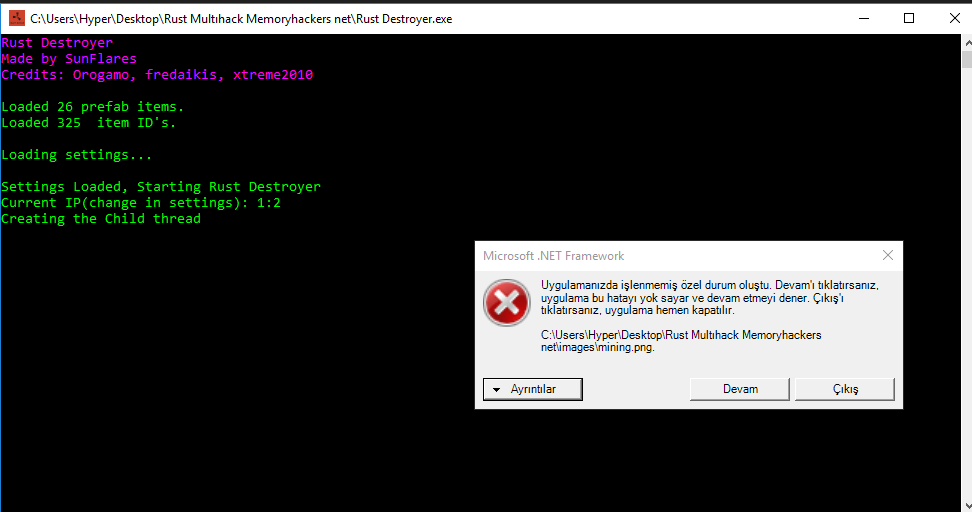Click the error message starting 'Uygulamanızda işlenmemiş'
This screenshot has height=512, width=972.
pos(710,298)
